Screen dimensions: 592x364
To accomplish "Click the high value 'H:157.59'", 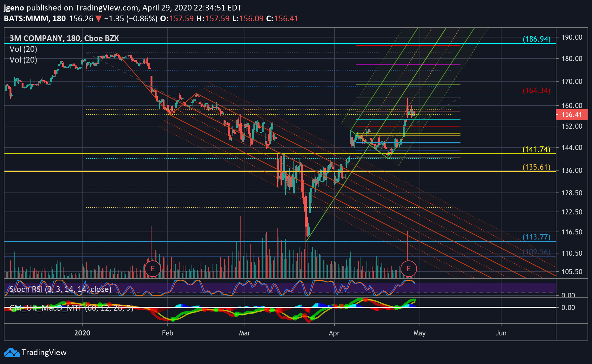I will pyautogui.click(x=213, y=19).
